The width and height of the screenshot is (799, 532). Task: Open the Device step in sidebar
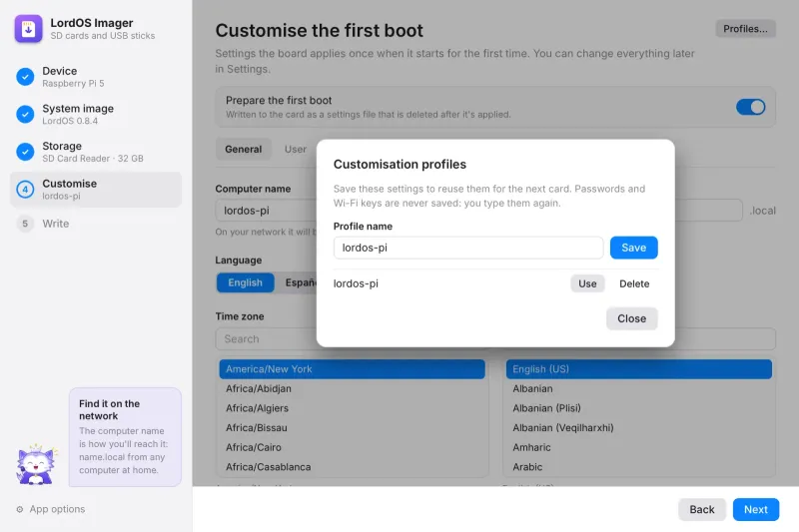96,77
